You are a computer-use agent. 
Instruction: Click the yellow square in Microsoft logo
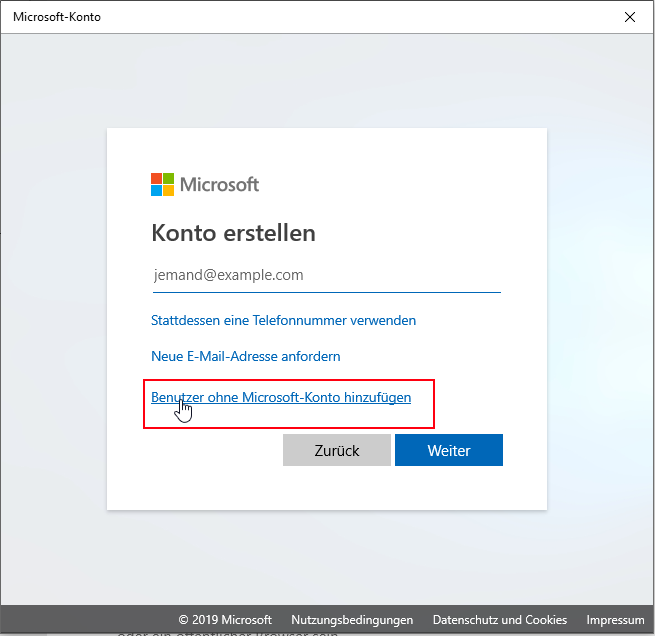[168, 190]
